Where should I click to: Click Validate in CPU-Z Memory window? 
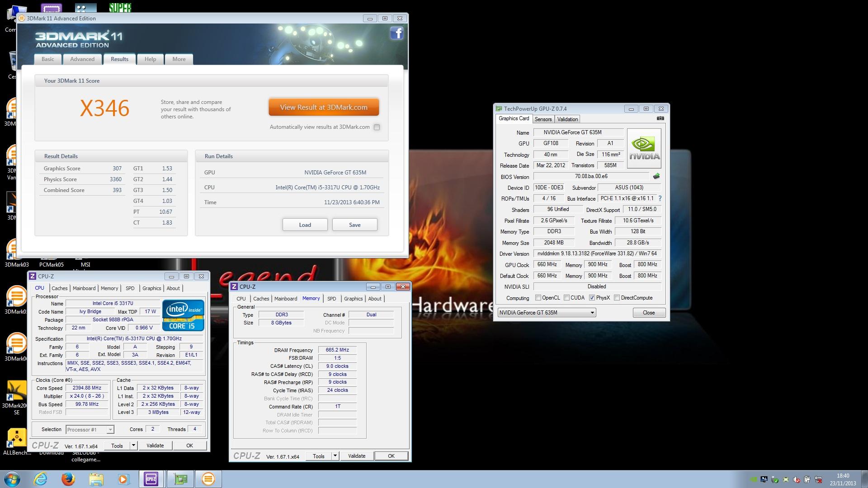tap(357, 456)
